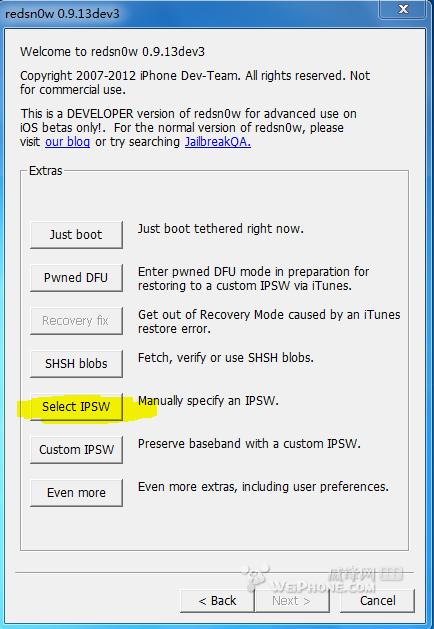Follow the our blog hyperlink

[67, 142]
